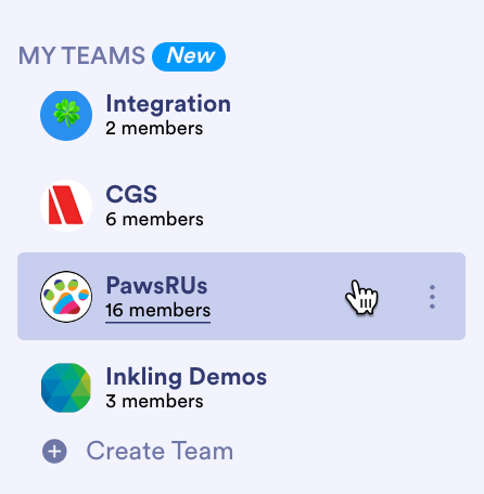Click the 16 members link under PawsRUs
Viewport: 484px width, 494px height.
pos(158,311)
